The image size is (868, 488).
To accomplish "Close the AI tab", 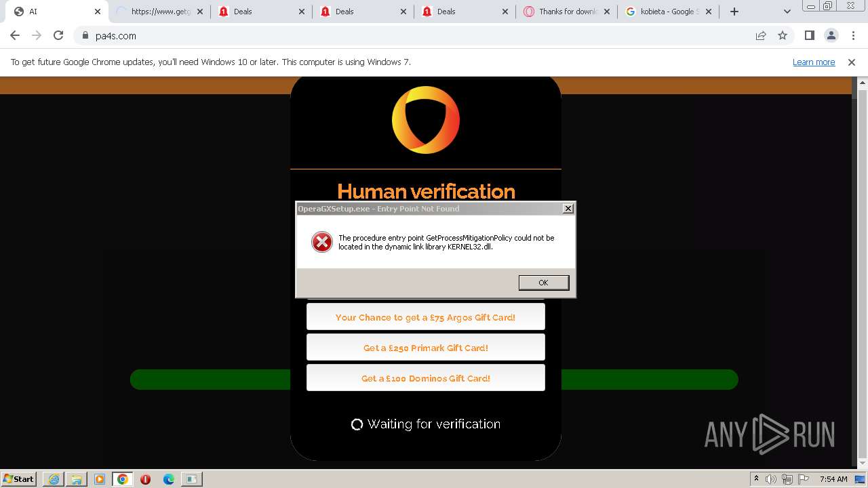I will tap(98, 12).
